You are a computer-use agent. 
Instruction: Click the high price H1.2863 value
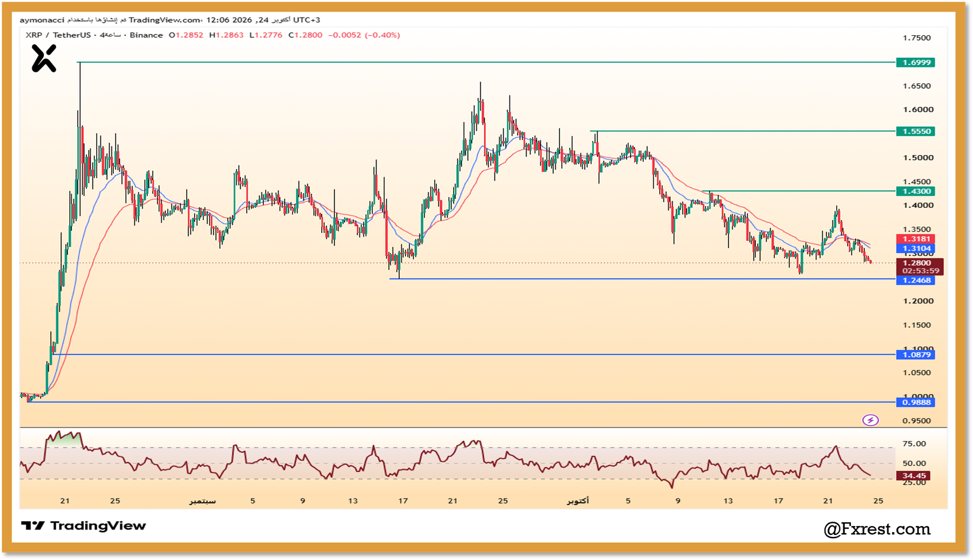tap(226, 35)
